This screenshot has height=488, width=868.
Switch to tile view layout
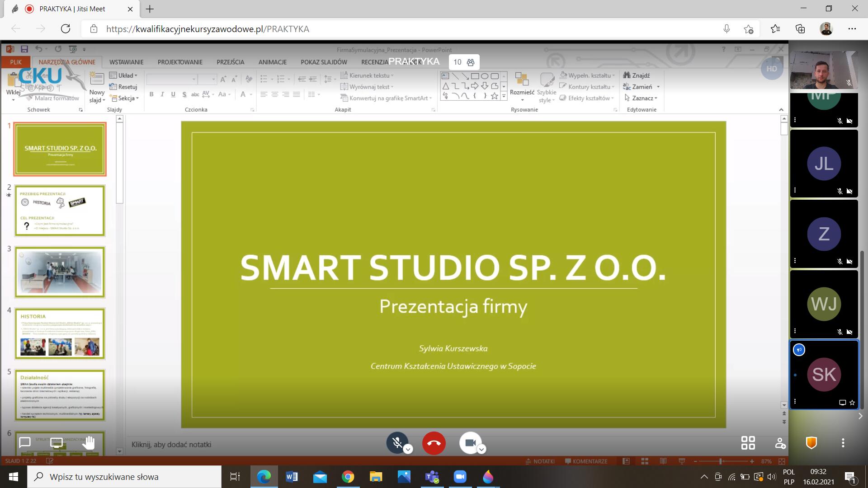click(x=748, y=443)
